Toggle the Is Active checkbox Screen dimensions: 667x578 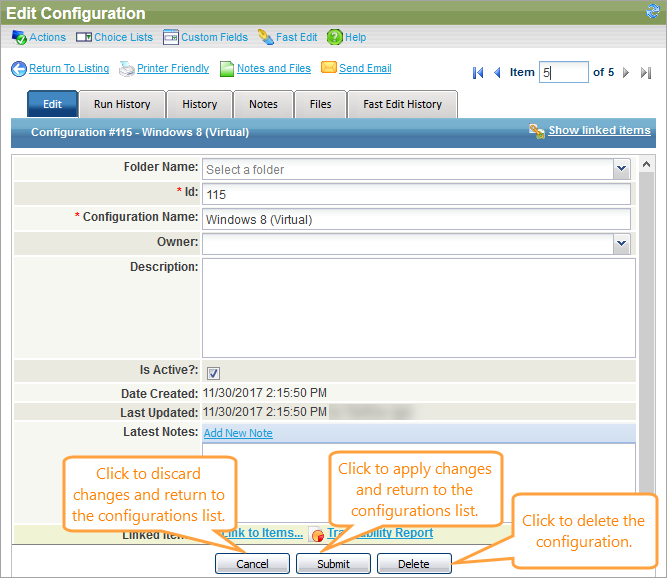click(213, 372)
